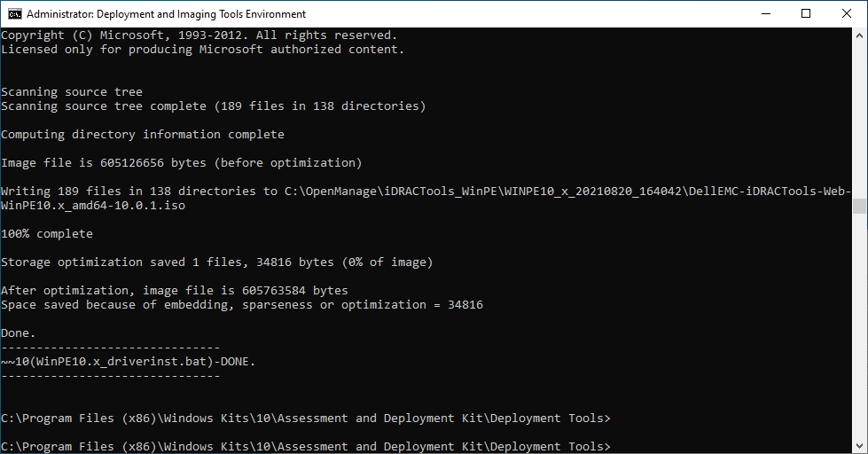868x454 pixels.
Task: Click 'Storage optimization saved 1 files' line
Action: tap(217, 262)
